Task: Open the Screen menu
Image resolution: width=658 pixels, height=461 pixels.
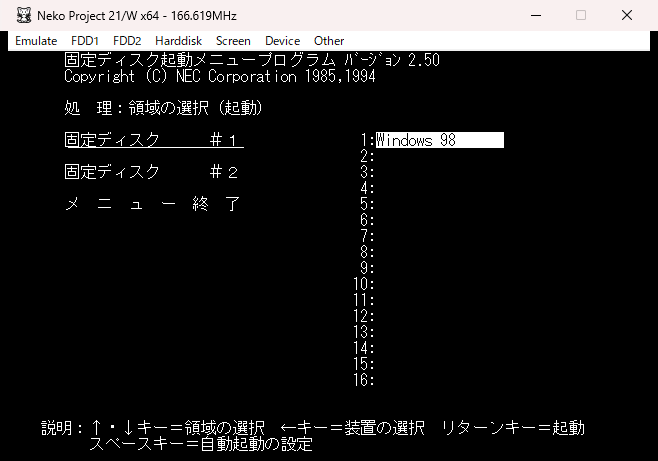Action: 233,41
